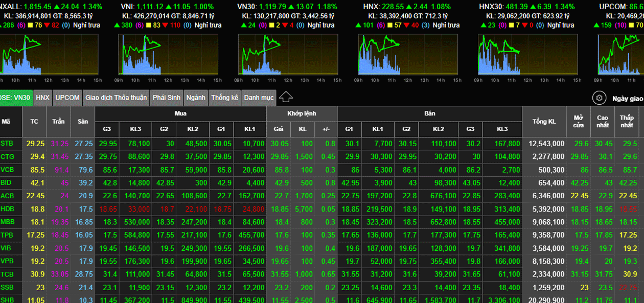Select the HOSE: VN30 tab

coord(15,98)
